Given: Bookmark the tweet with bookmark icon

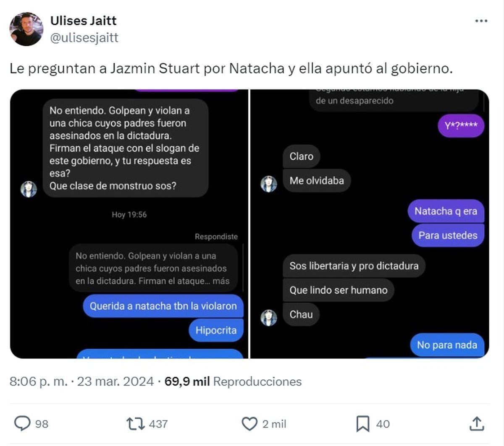Looking at the screenshot, I should click(363, 424).
